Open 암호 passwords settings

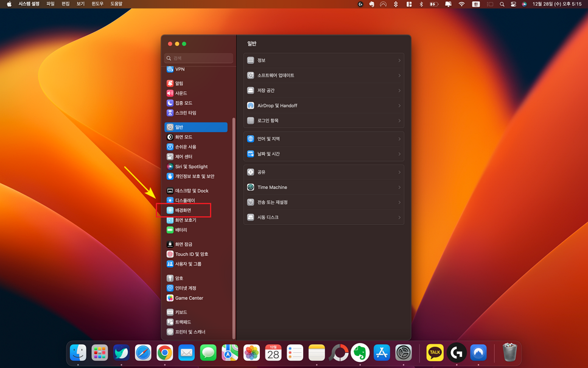(x=196, y=278)
